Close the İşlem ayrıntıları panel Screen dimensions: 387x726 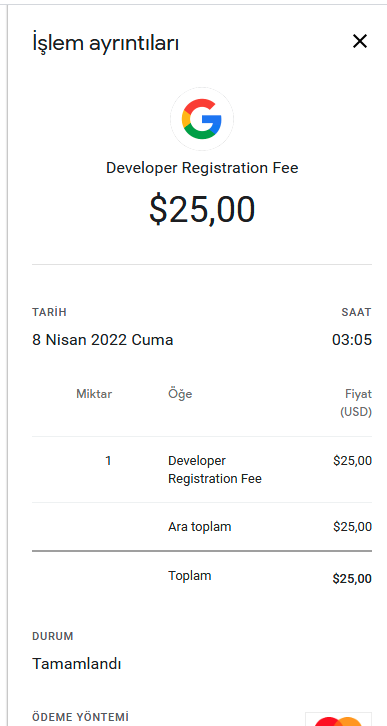(x=360, y=42)
